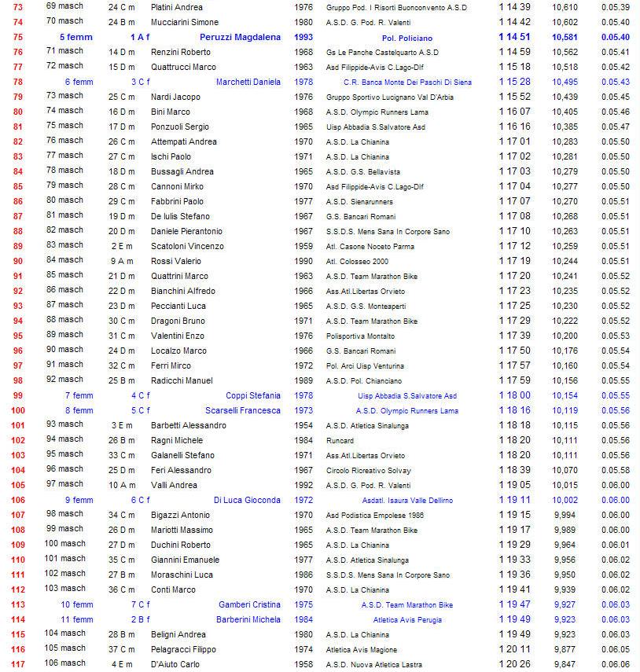Click the Atl. Colosseo 2000 team

(357, 261)
